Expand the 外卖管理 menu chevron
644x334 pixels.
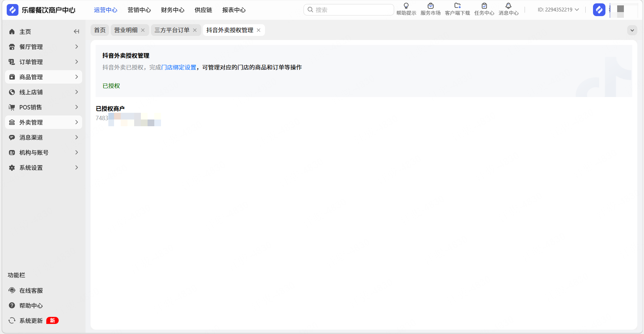pyautogui.click(x=76, y=122)
